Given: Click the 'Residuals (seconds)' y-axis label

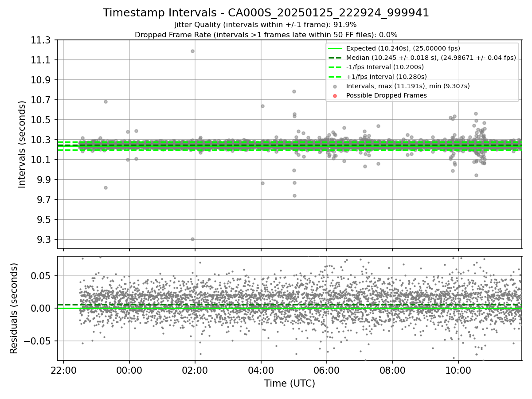Looking at the screenshot, I should [x=14, y=308].
